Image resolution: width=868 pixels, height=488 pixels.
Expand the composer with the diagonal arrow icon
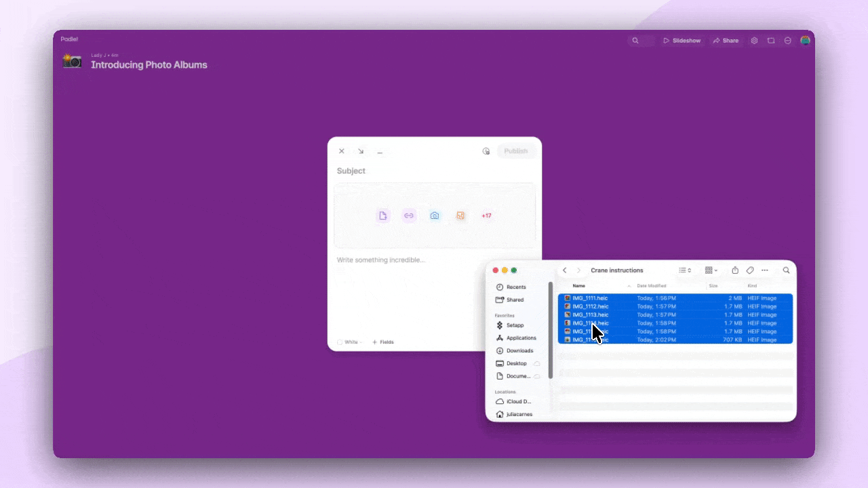pos(361,151)
